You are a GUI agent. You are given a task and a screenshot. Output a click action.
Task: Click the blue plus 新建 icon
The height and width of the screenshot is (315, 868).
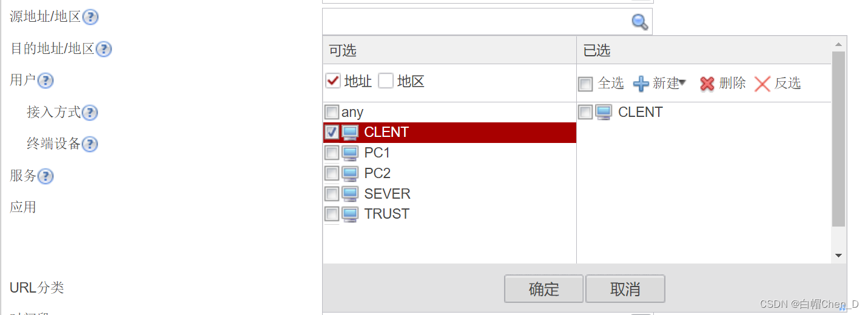click(641, 84)
